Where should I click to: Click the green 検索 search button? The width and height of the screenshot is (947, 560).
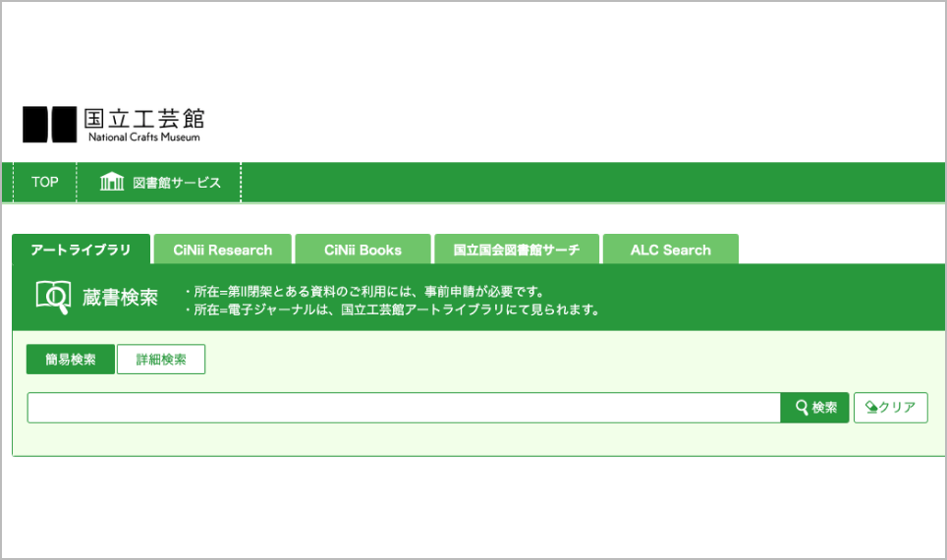point(814,408)
